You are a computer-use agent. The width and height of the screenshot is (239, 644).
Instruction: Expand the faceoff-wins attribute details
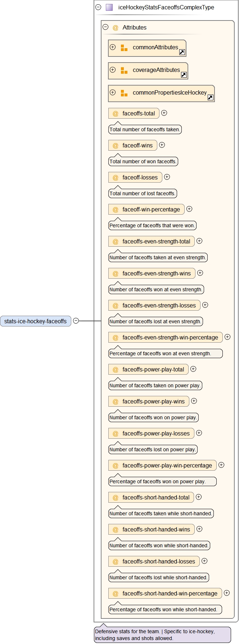tap(162, 145)
